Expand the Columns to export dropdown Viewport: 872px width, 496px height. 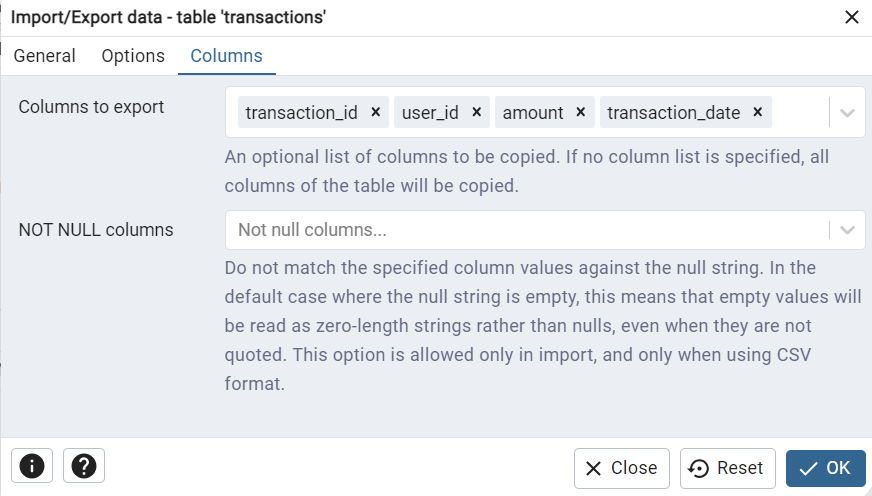click(x=847, y=113)
